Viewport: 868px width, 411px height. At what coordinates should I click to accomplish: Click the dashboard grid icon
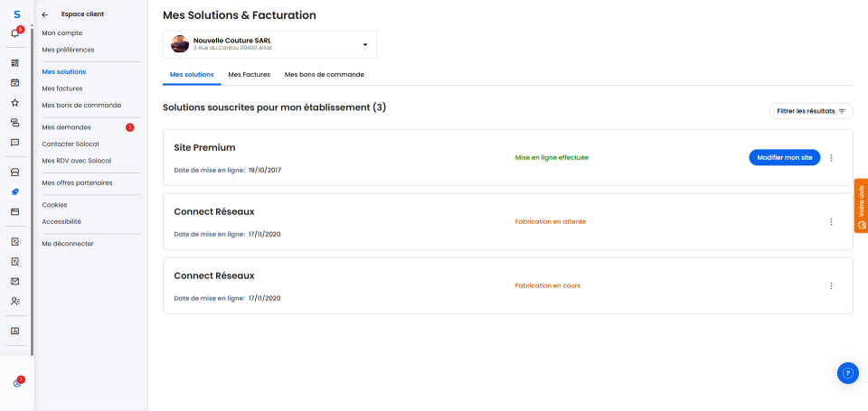coord(14,63)
